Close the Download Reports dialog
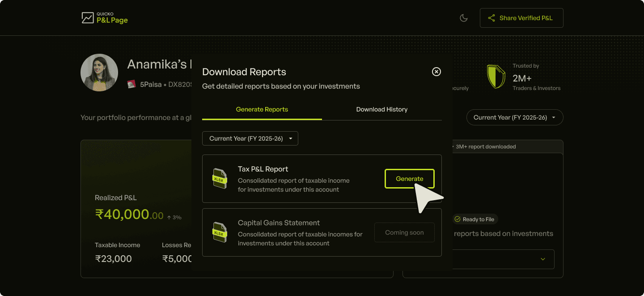644x296 pixels. 436,72
